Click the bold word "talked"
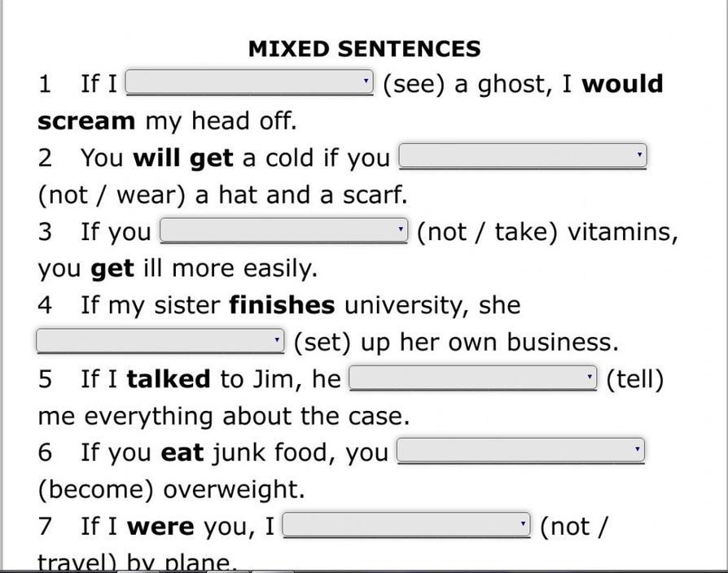 169,379
